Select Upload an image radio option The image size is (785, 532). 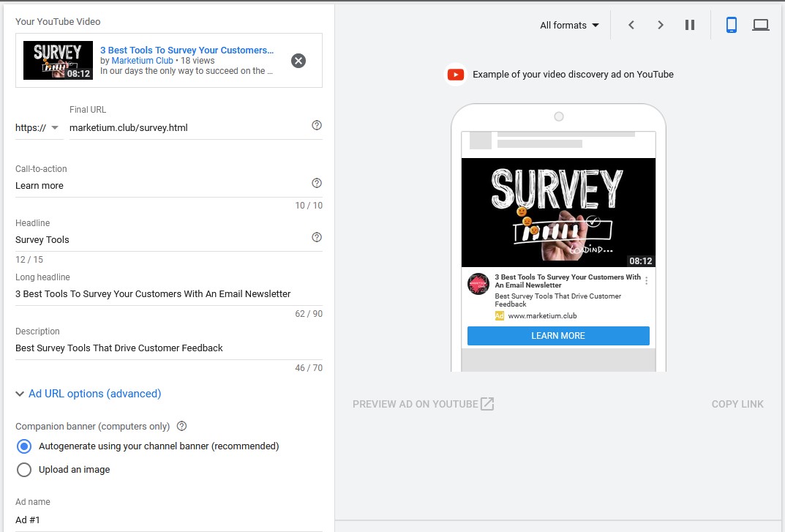(x=24, y=470)
